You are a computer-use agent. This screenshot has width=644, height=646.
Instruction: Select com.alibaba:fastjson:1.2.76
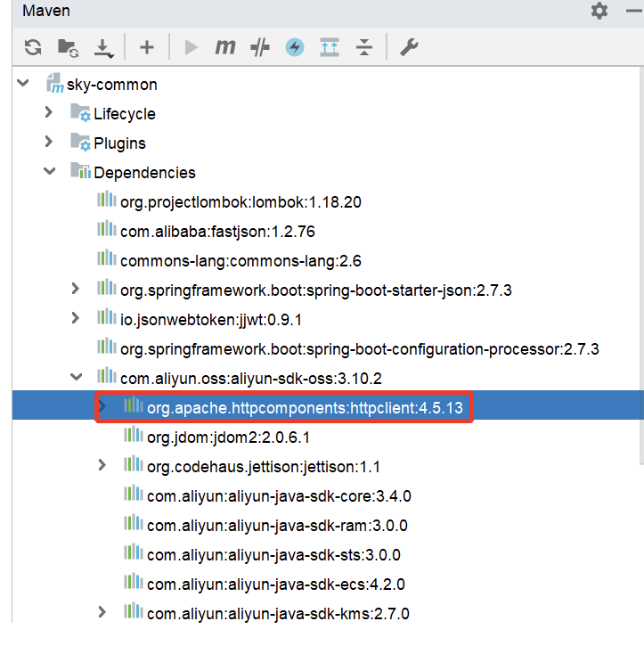217,232
